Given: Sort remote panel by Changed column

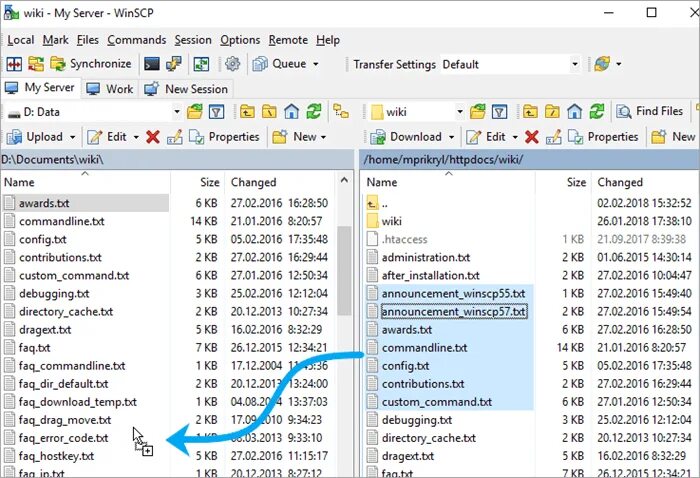Looking at the screenshot, I should click(646, 182).
